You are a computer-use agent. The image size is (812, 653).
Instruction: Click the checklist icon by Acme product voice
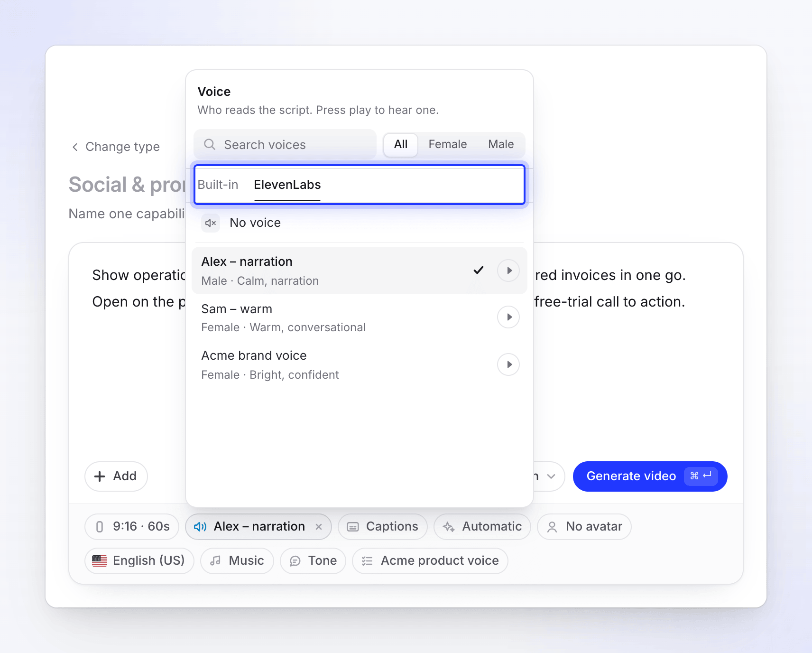point(367,561)
